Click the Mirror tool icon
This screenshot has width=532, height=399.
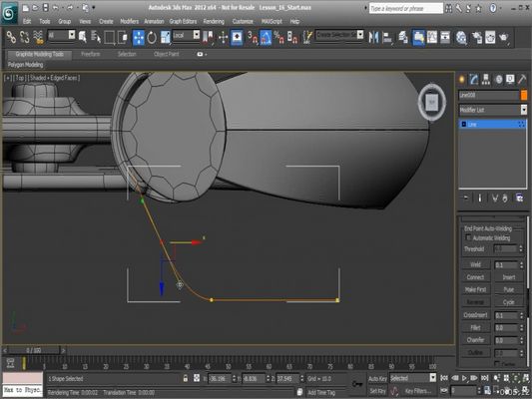(x=373, y=37)
